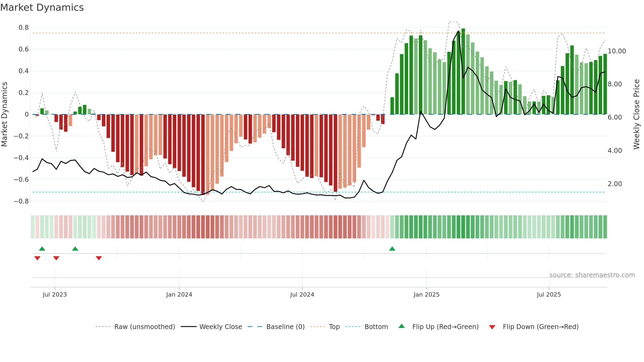Click the cyan dotted Bottom line legend sample
Viewport: 644px width, 362px height.
pyautogui.click(x=353, y=327)
